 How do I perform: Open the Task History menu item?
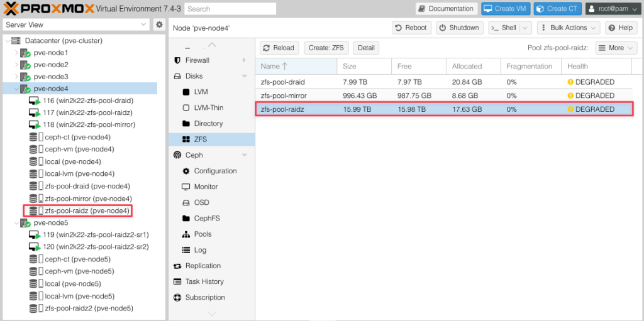211,281
